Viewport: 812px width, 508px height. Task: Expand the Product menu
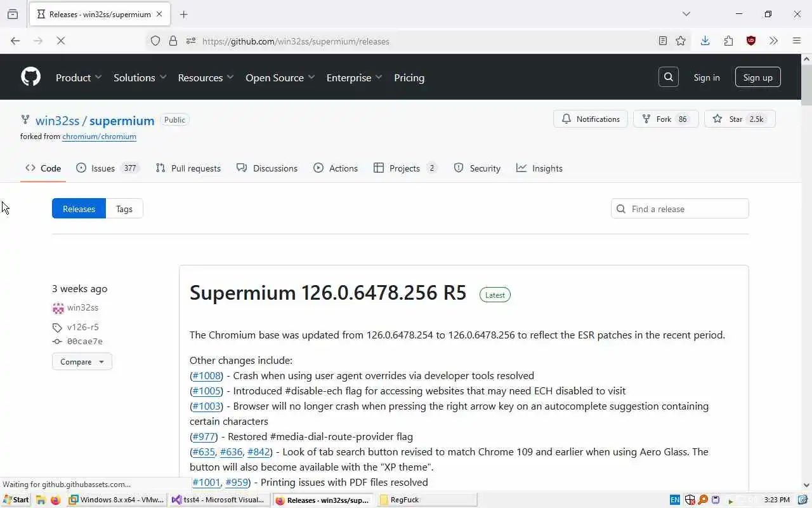tap(79, 77)
